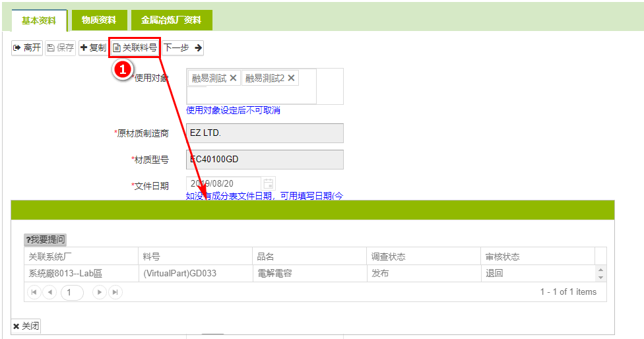Viewport: 644px width, 339px height.
Task: Go to previous page in pager
Action: coord(49,292)
